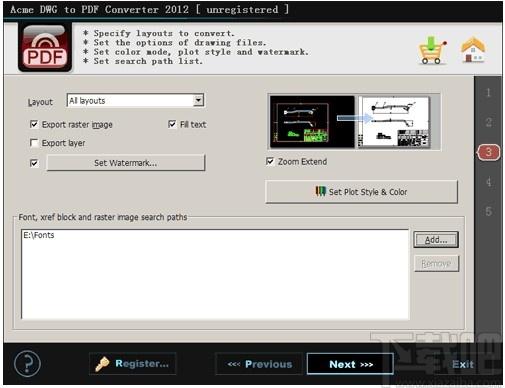Click the Remove search path button
This screenshot has width=505, height=388.
click(436, 264)
